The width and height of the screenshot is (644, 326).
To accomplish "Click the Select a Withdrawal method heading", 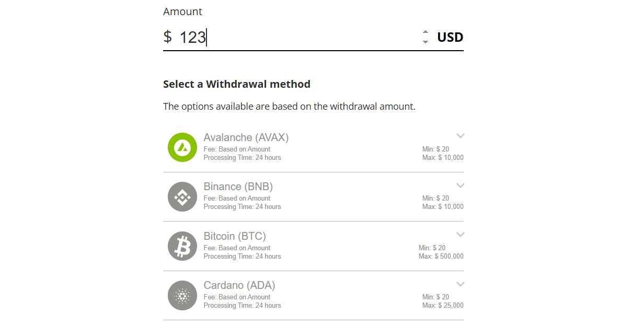I will tap(237, 84).
